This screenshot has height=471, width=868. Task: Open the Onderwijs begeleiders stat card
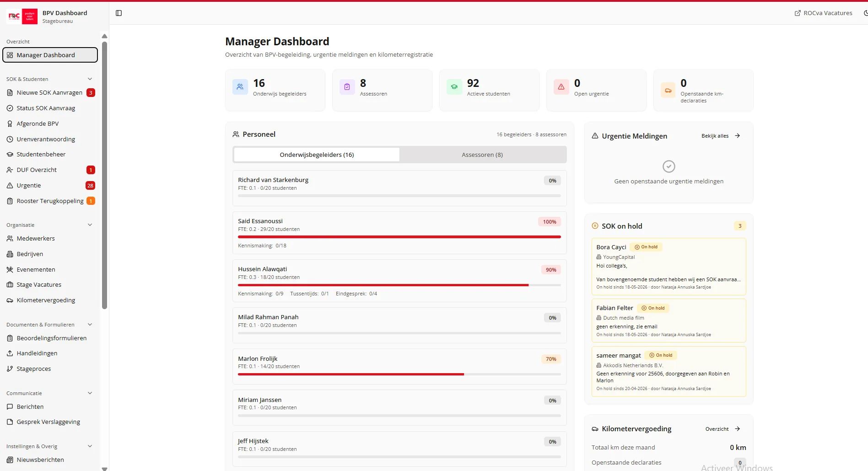[x=275, y=90]
